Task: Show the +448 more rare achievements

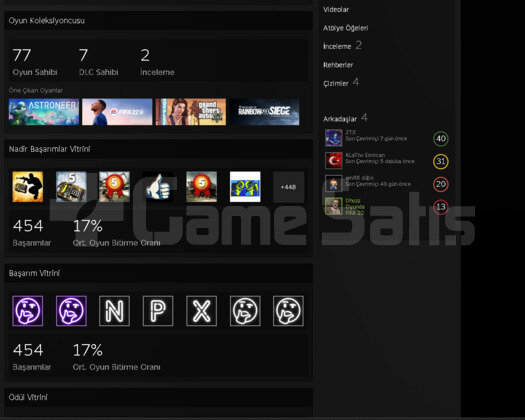Action: tap(288, 187)
